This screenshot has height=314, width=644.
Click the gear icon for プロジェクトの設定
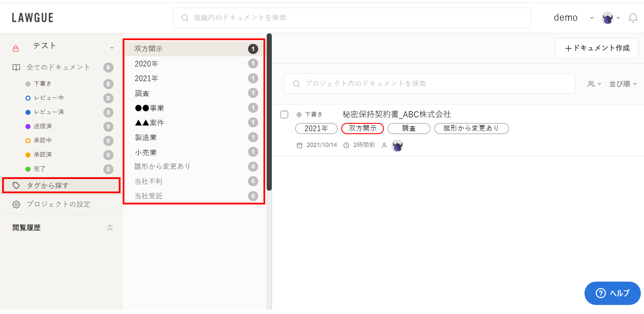click(16, 204)
